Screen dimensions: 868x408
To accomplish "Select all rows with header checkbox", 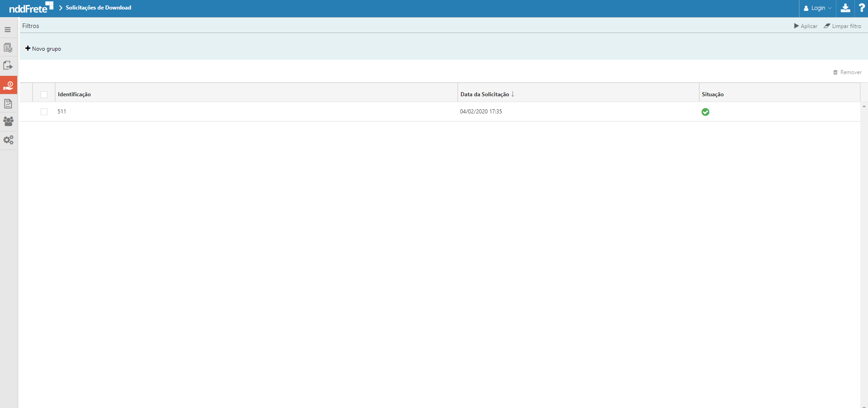I will [x=44, y=94].
